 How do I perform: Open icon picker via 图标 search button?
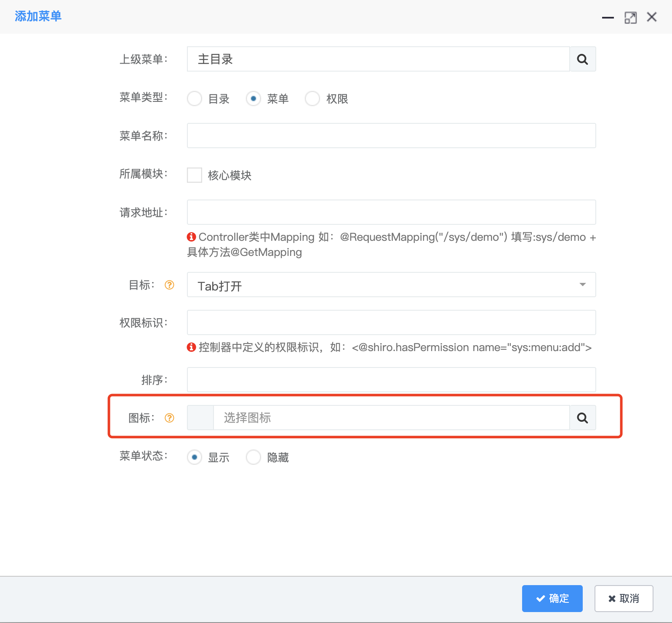click(x=583, y=418)
